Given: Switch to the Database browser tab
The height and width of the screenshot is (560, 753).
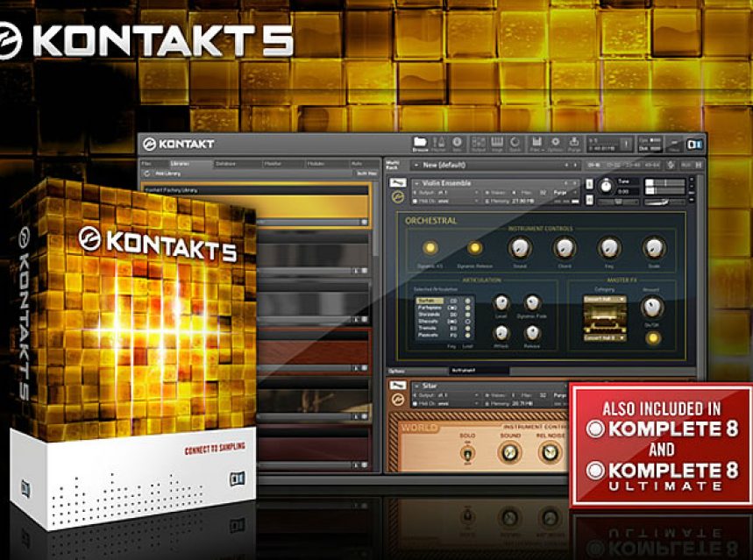Looking at the screenshot, I should (x=237, y=164).
